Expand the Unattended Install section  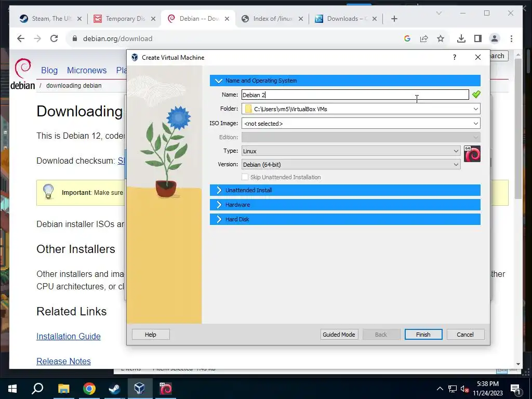click(x=345, y=190)
